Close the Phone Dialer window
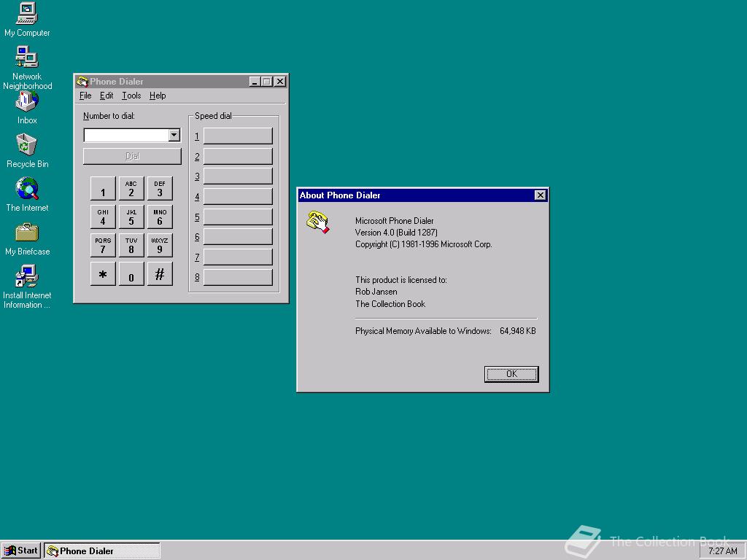Screen dimensions: 747x560 pos(280,82)
